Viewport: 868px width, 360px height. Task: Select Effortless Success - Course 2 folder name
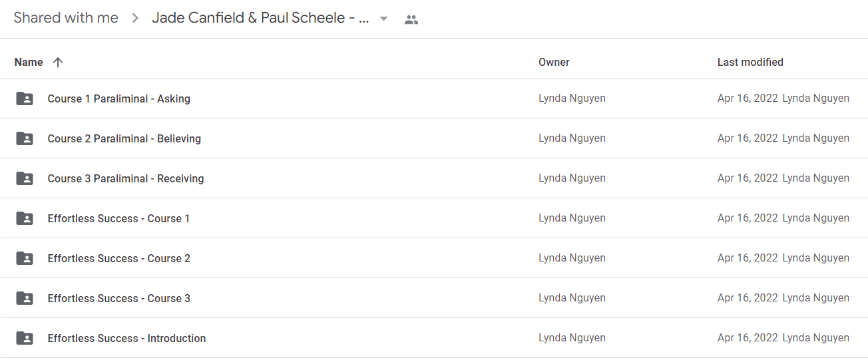[x=119, y=258]
